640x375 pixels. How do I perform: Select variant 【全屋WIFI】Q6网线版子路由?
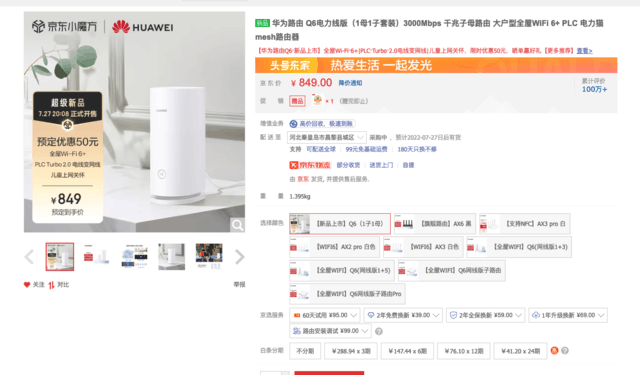(451, 271)
